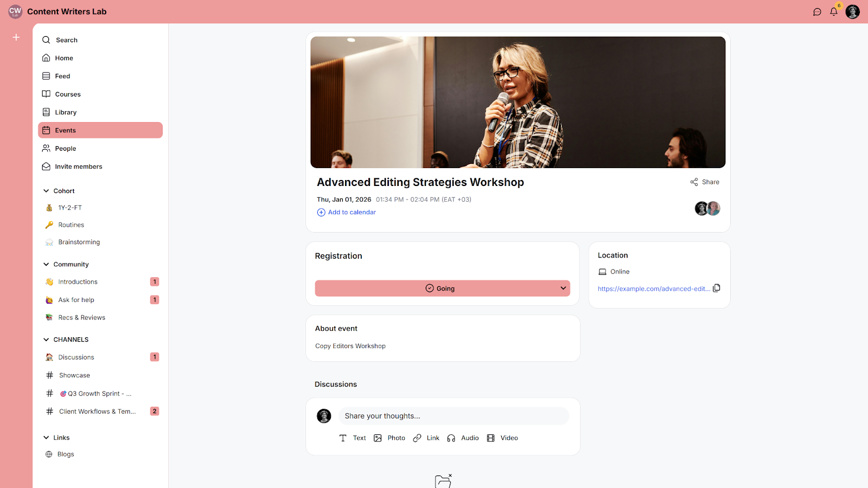The height and width of the screenshot is (488, 868).
Task: Collapse the CHANNELS section
Action: point(46,339)
